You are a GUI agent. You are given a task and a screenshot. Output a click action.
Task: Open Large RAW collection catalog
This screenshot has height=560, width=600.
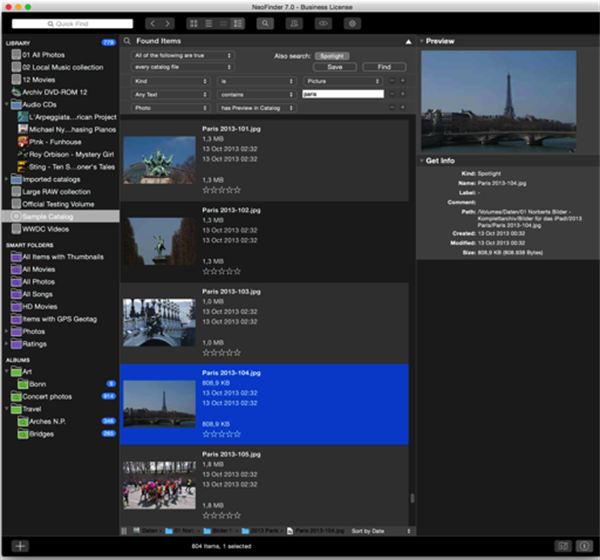56,191
